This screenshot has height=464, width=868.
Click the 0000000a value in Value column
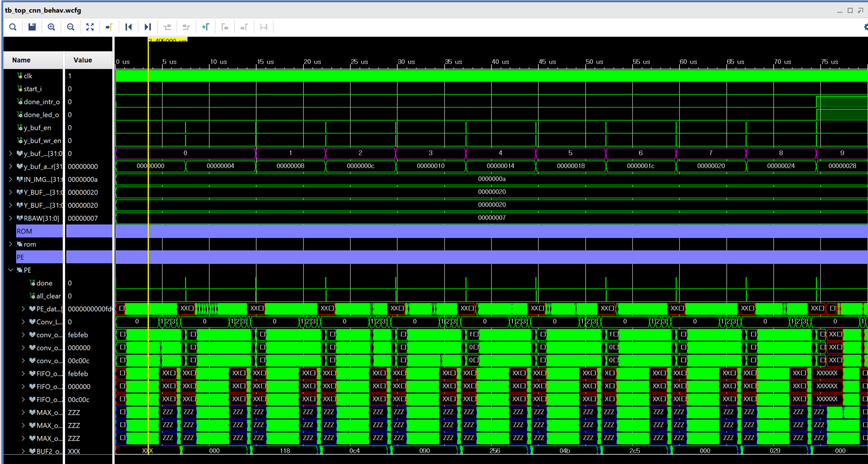click(82, 180)
